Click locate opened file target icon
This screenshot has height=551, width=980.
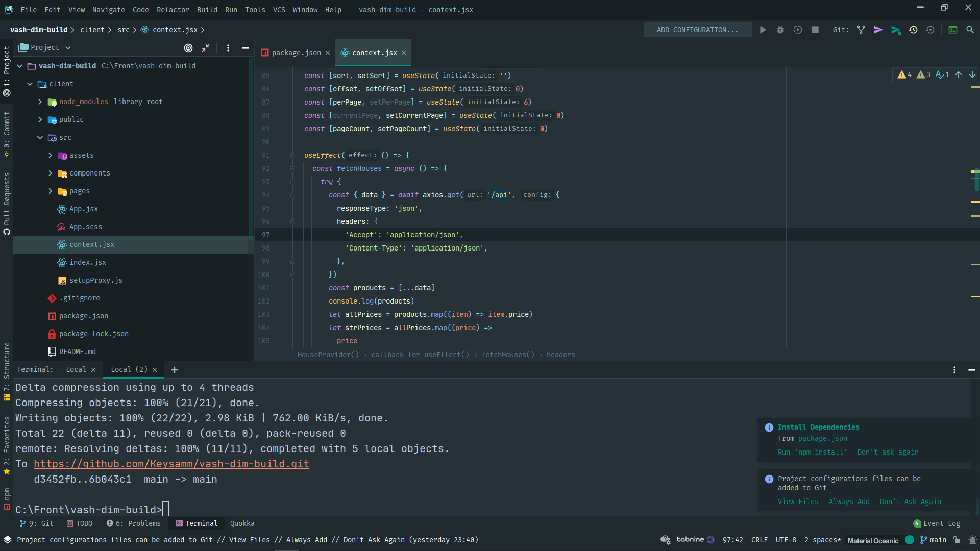pos(188,47)
